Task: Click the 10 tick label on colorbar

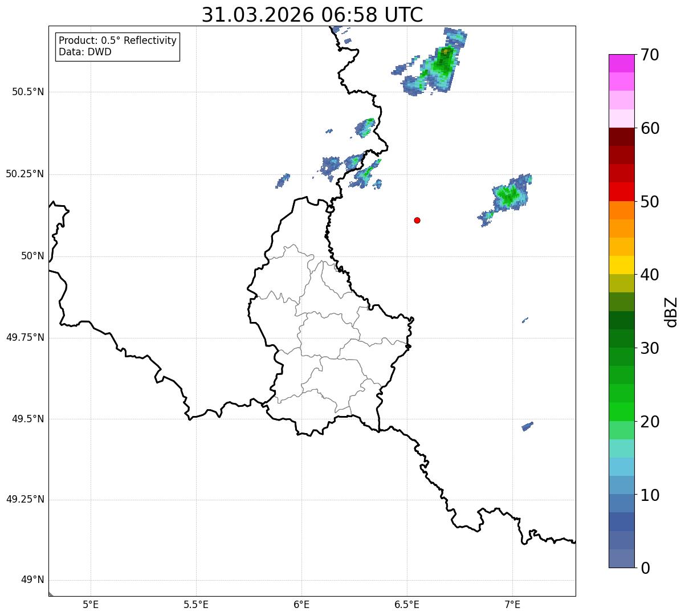Action: tap(650, 495)
